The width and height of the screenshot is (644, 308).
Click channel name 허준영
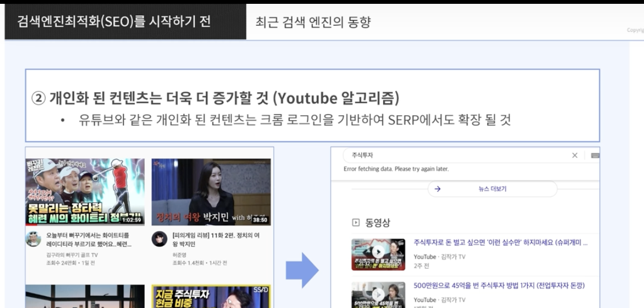pyautogui.click(x=180, y=255)
